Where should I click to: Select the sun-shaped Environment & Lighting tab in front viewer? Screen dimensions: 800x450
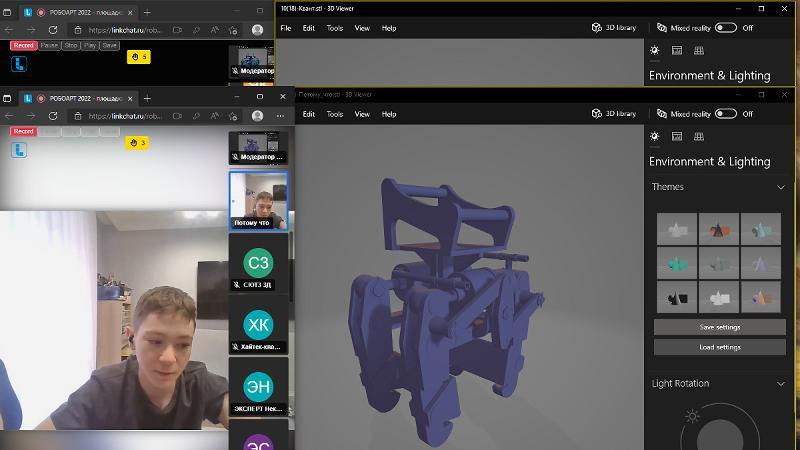click(x=655, y=136)
